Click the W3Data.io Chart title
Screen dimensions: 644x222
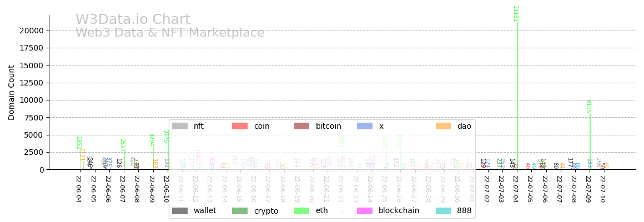(x=133, y=20)
